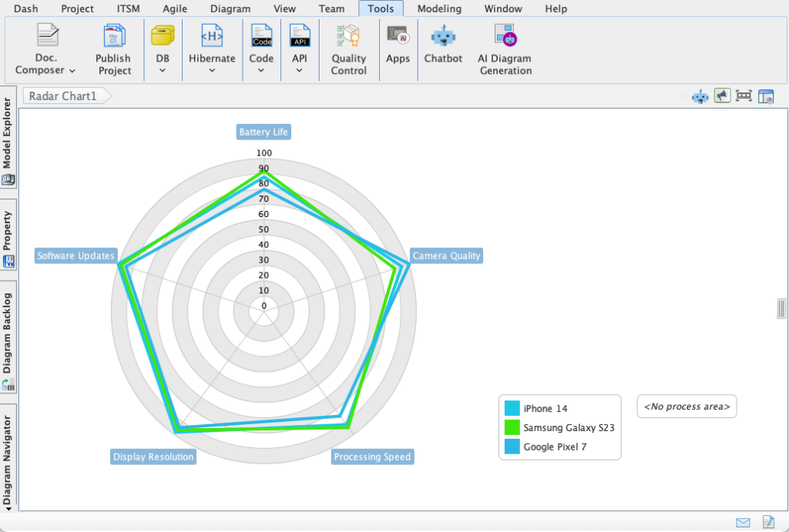Select the Publish Project tool
Screen dimensions: 789x532
click(113, 48)
